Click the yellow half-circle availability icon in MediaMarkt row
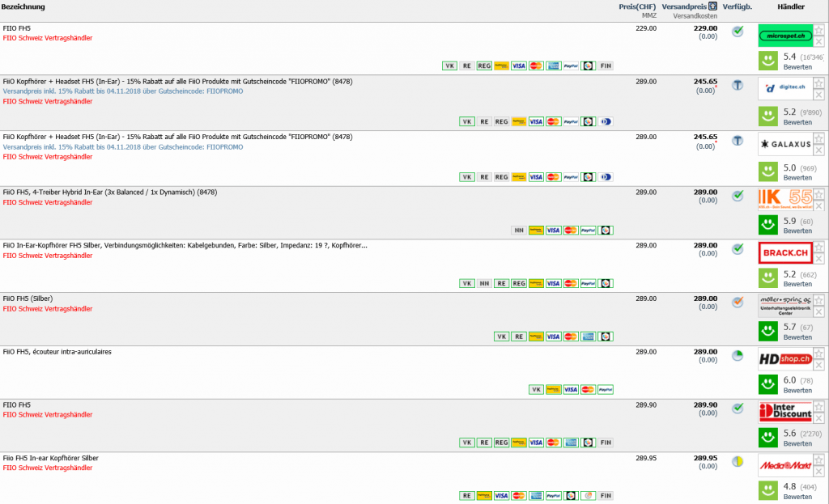 pyautogui.click(x=738, y=462)
